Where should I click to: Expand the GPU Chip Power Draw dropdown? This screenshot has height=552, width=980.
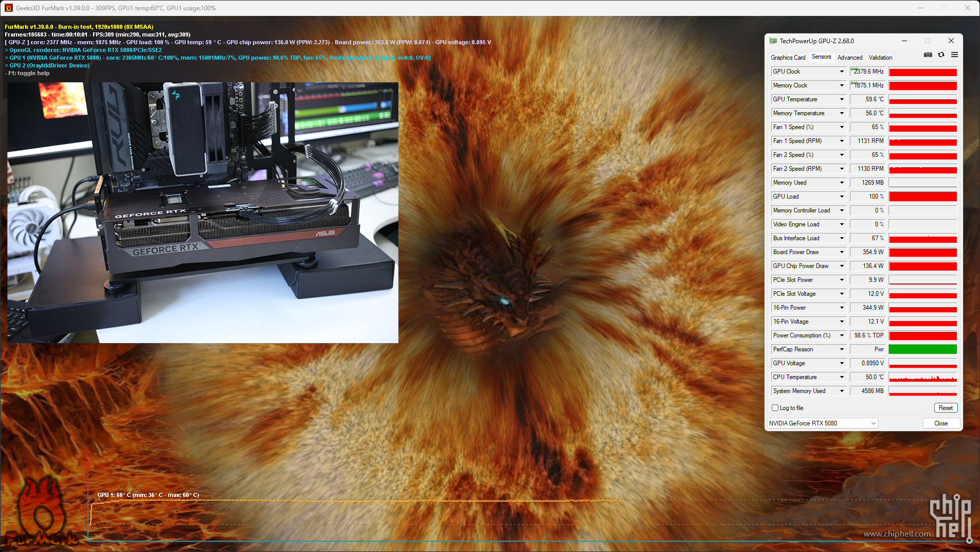(842, 266)
